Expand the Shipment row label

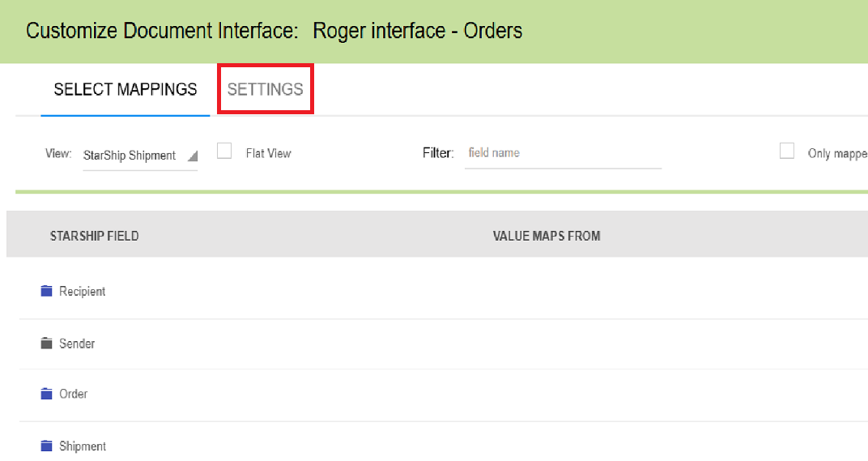[x=83, y=446]
